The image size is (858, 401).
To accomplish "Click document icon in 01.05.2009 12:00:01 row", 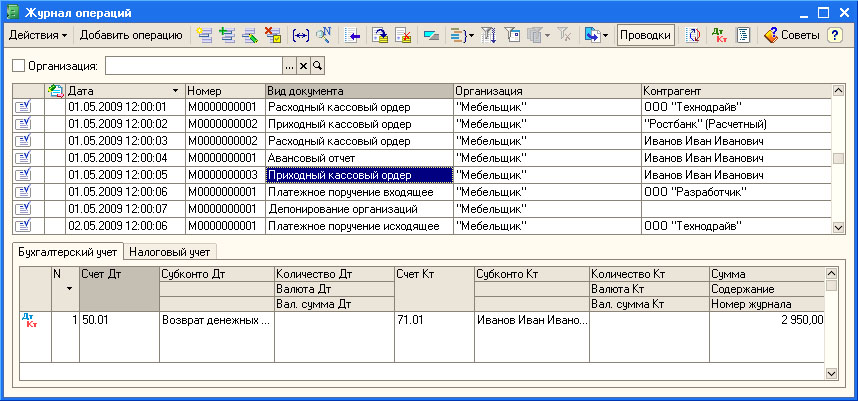I will (22, 107).
